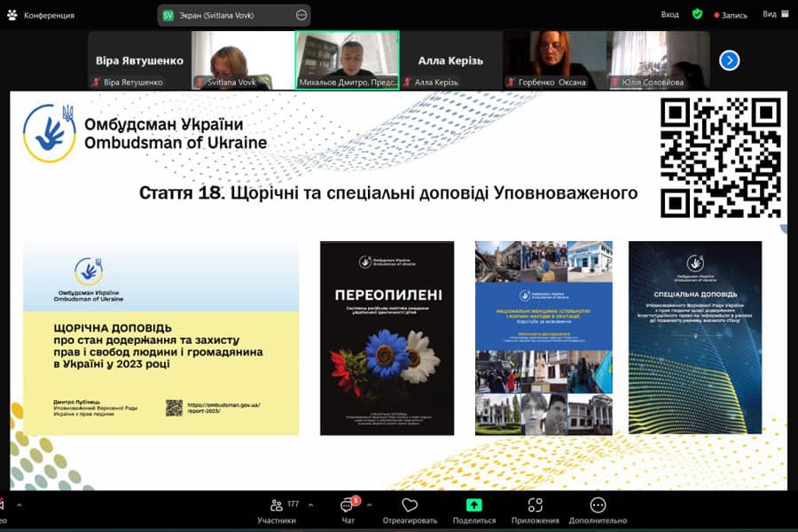Open screen share options ellipsis

(x=301, y=15)
